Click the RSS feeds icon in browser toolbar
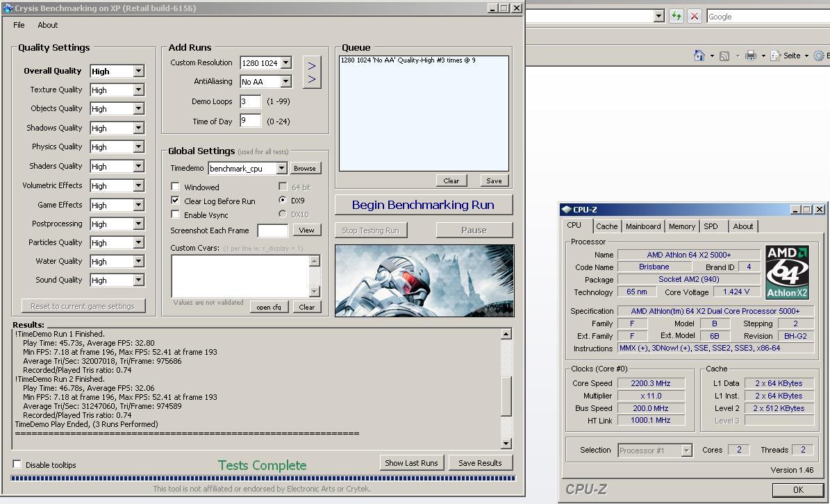The width and height of the screenshot is (830, 504). [724, 56]
